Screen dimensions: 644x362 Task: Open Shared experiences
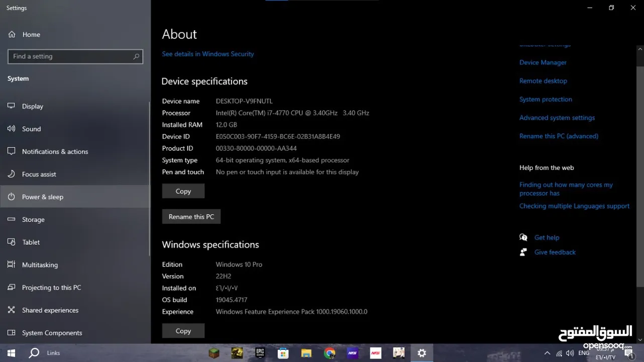point(75,310)
